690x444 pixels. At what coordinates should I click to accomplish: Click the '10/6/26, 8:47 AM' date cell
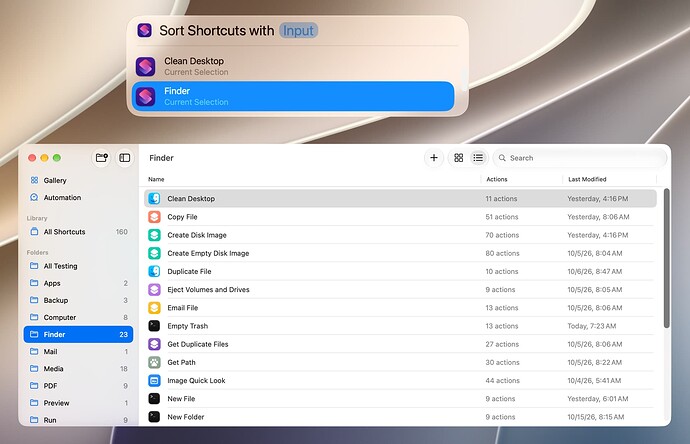click(x=595, y=272)
